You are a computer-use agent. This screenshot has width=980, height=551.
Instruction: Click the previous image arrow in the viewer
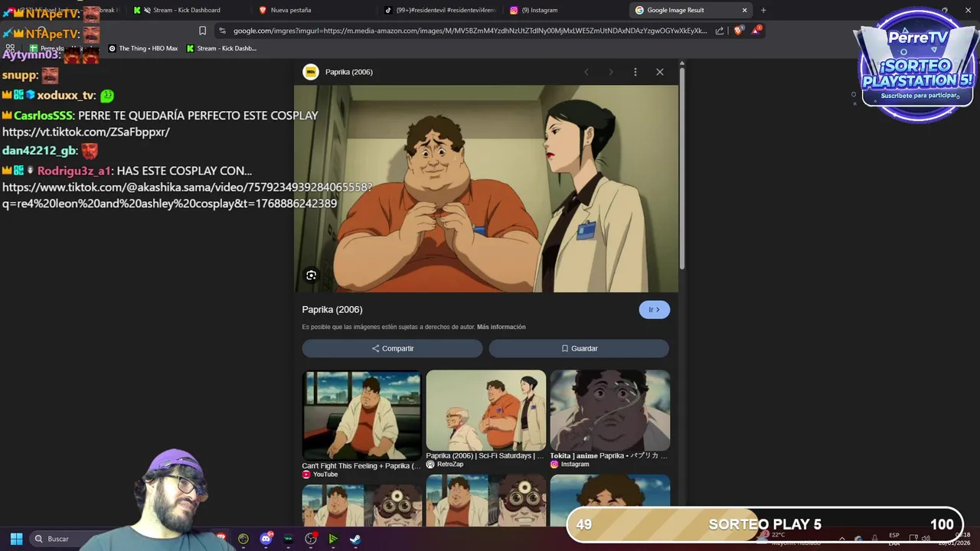tap(586, 72)
